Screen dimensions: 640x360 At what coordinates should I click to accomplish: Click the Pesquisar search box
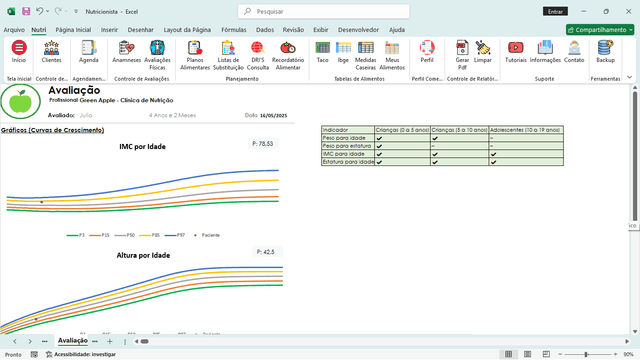[x=324, y=11]
